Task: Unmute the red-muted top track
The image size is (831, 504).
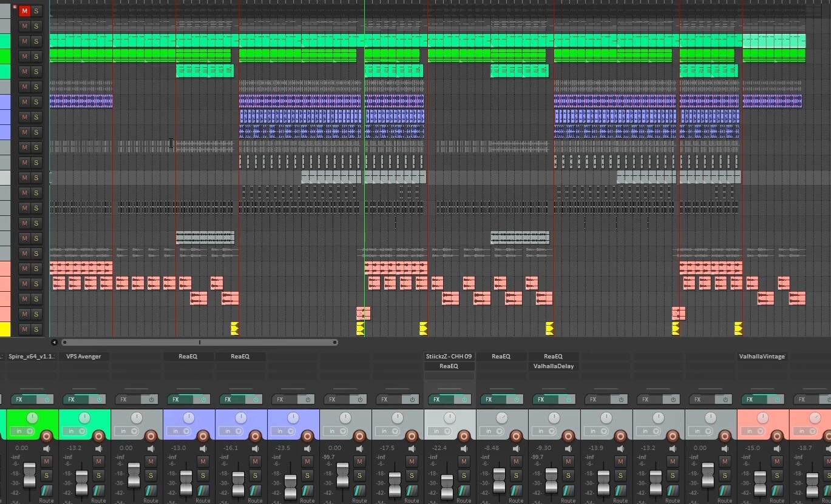Action: [x=24, y=11]
